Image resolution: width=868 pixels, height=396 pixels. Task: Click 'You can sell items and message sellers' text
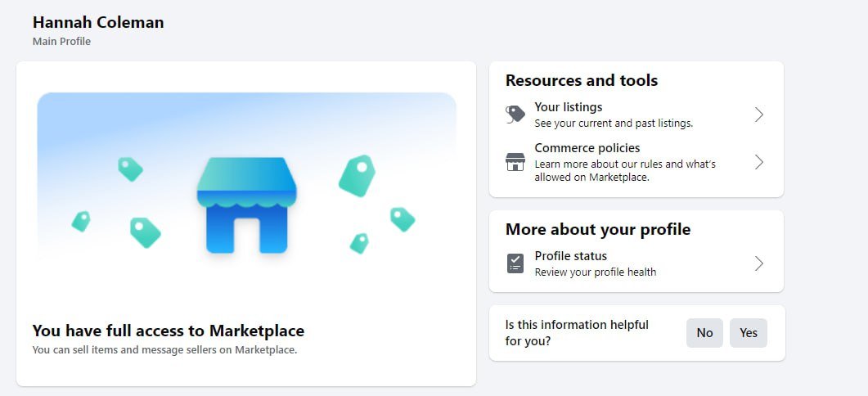coord(164,350)
